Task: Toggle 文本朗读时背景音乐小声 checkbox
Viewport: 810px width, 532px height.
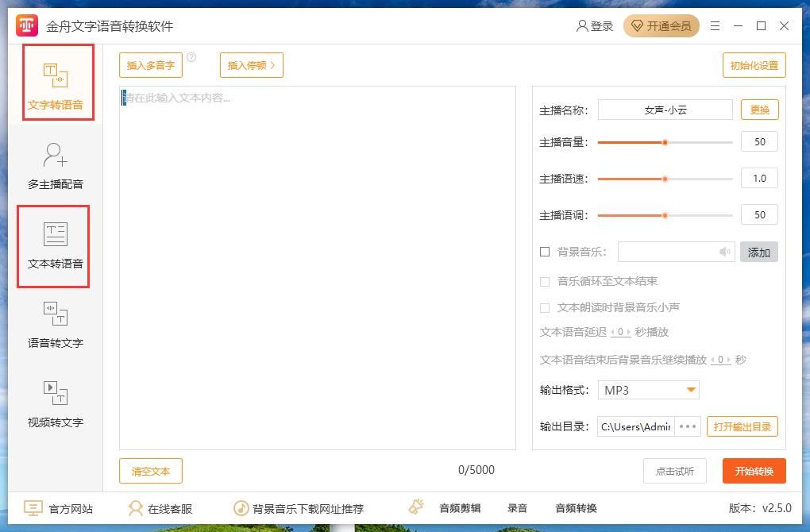Action: point(545,307)
